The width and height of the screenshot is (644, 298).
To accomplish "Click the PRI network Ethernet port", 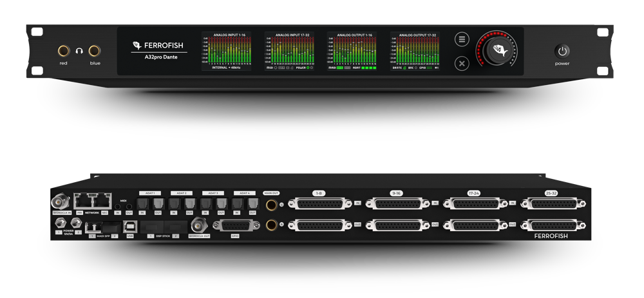I will click(83, 201).
